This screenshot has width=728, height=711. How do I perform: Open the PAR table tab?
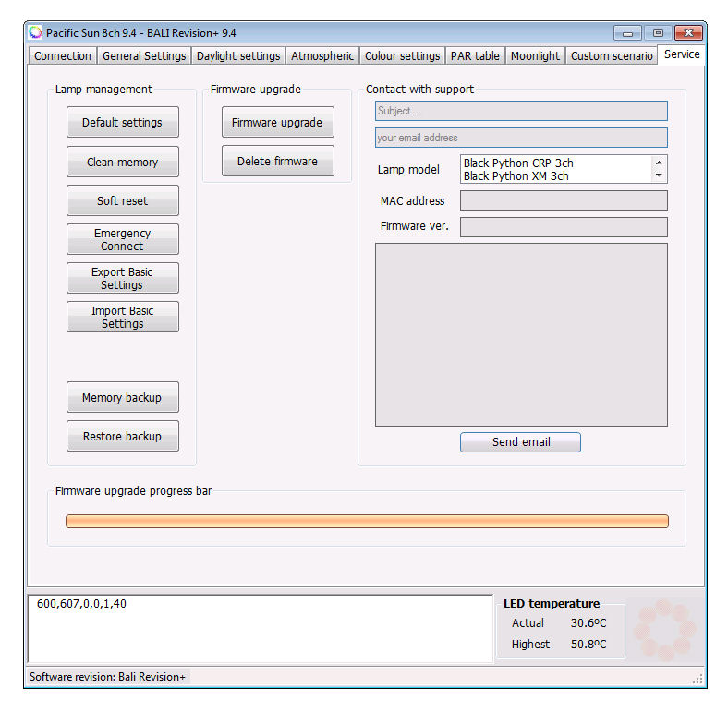(x=475, y=56)
